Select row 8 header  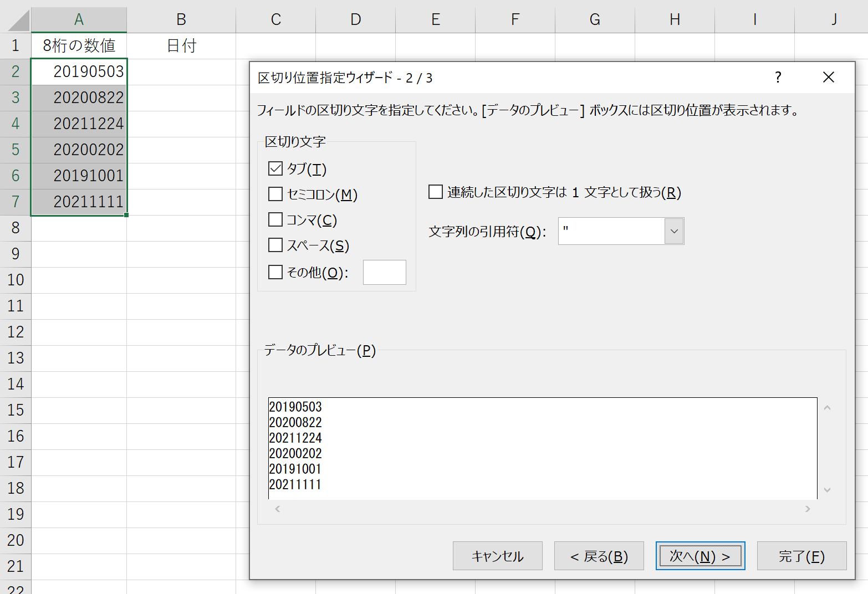tap(16, 228)
